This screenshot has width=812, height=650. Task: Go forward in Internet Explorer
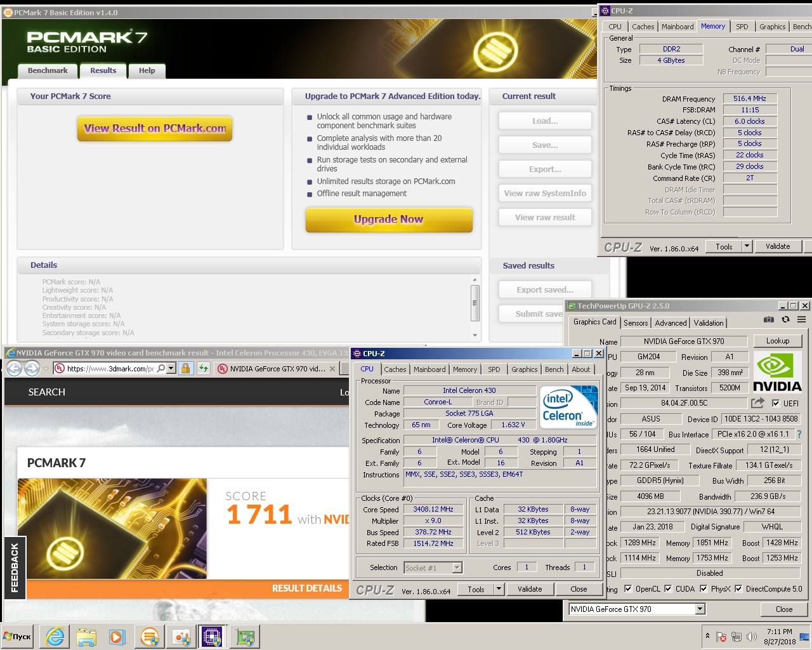[x=32, y=368]
